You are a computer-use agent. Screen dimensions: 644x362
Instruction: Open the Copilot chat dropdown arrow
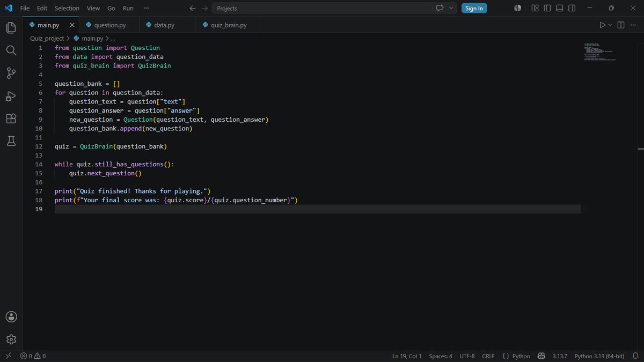tap(451, 8)
